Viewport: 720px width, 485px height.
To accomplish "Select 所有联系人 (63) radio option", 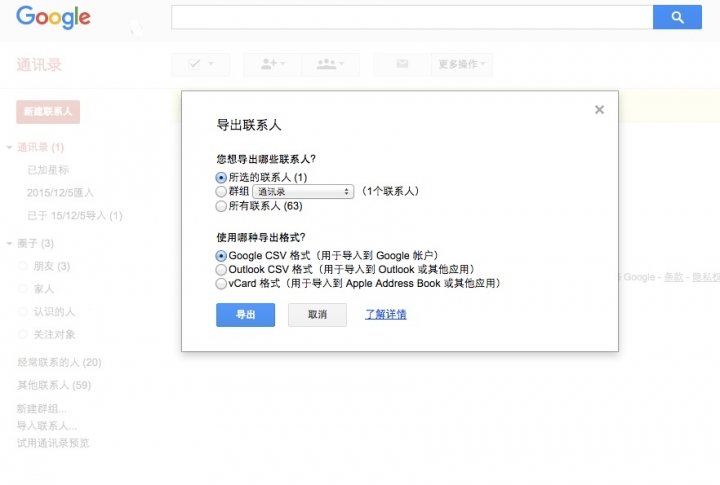I will (221, 206).
